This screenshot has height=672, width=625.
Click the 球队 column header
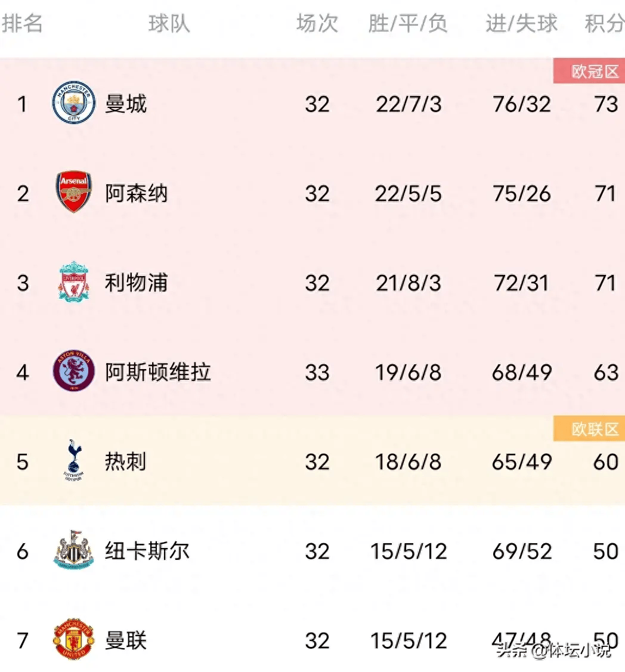tap(169, 23)
